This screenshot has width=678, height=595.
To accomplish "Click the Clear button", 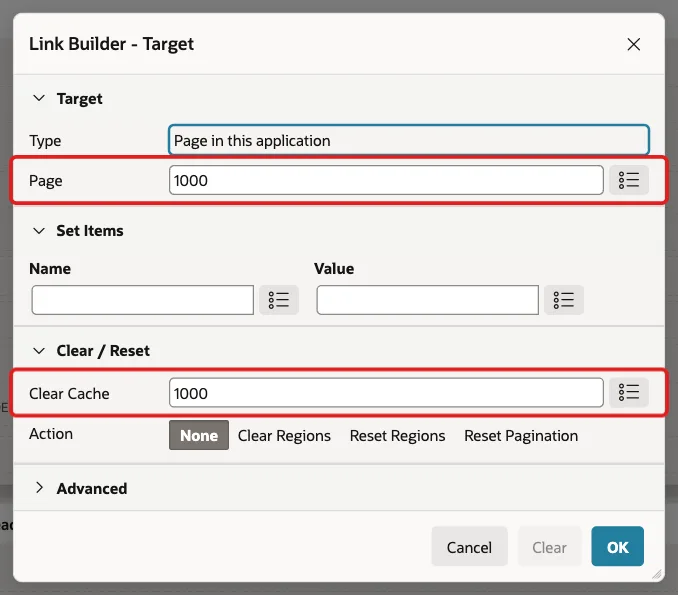I will click(549, 547).
